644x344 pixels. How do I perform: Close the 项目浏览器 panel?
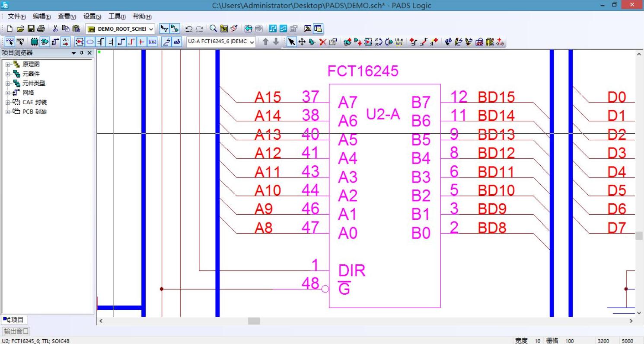(89, 53)
